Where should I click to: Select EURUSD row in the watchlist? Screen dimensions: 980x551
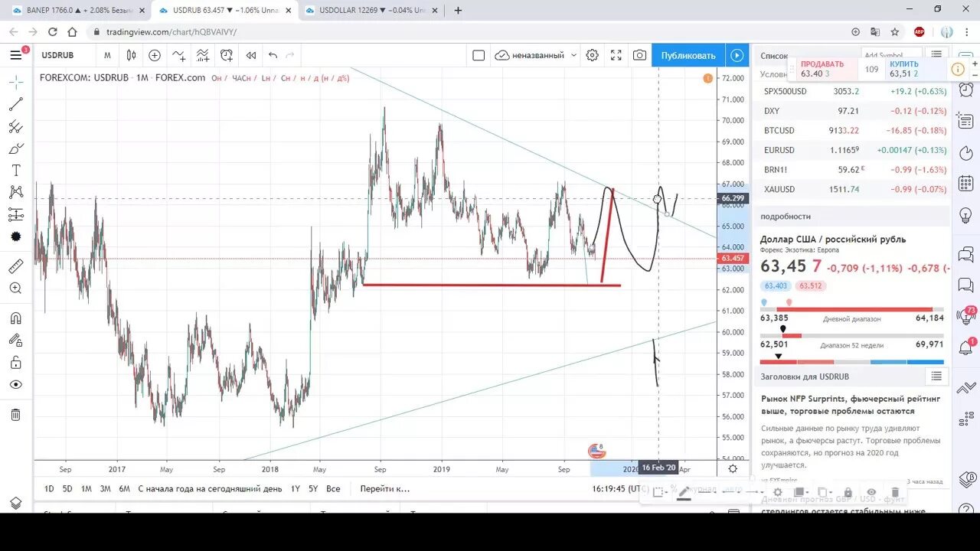852,150
